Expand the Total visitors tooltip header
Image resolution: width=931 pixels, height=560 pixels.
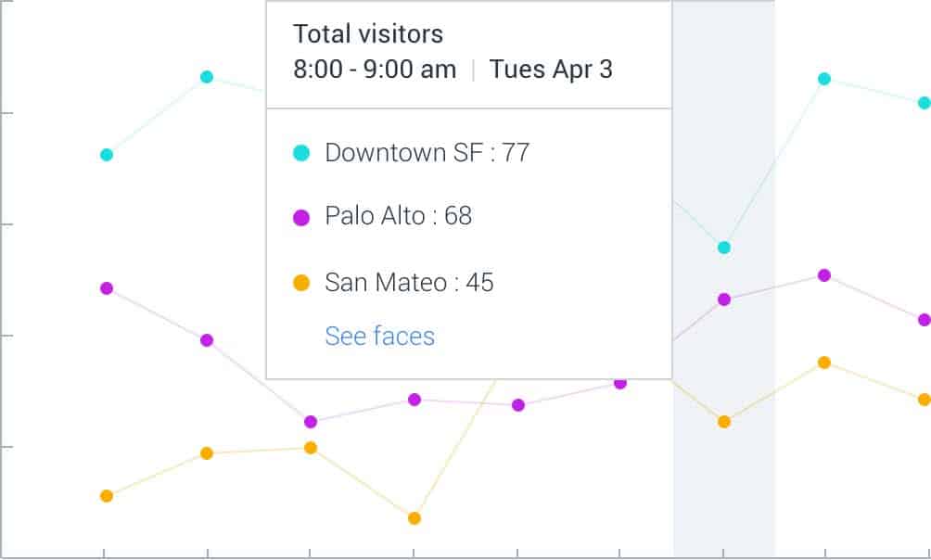tap(368, 34)
